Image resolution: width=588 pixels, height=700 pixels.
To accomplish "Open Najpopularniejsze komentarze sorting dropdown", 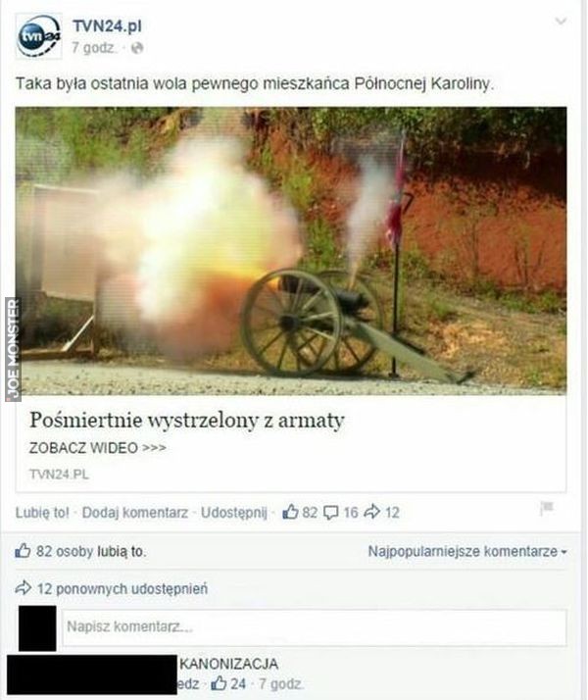I will point(467,551).
